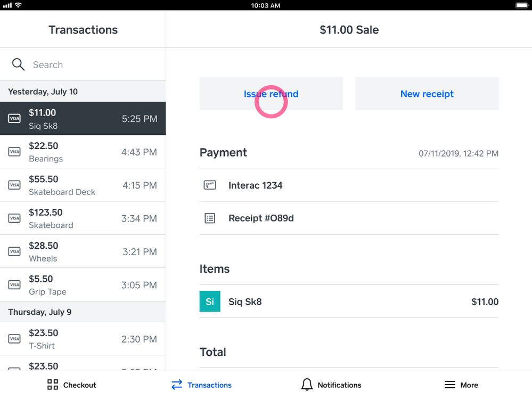Click the Visa card icon for $22.50 Bearings
532x399 pixels.
[x=14, y=152]
